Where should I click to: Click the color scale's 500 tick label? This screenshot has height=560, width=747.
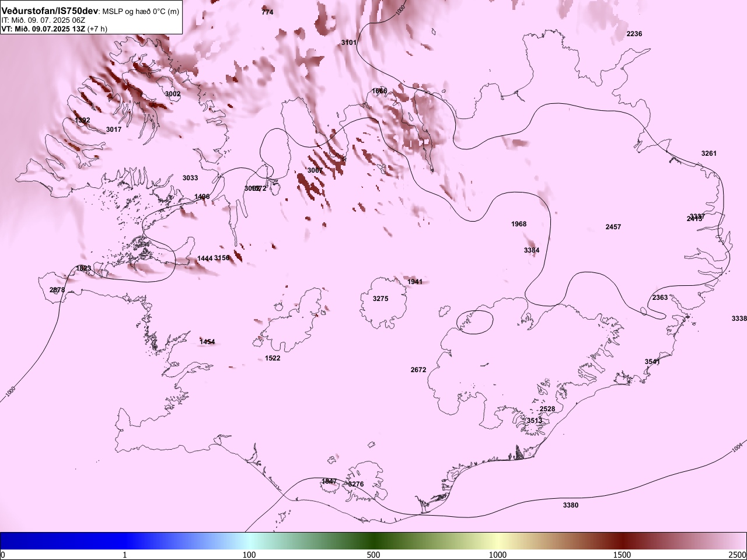pos(373,555)
